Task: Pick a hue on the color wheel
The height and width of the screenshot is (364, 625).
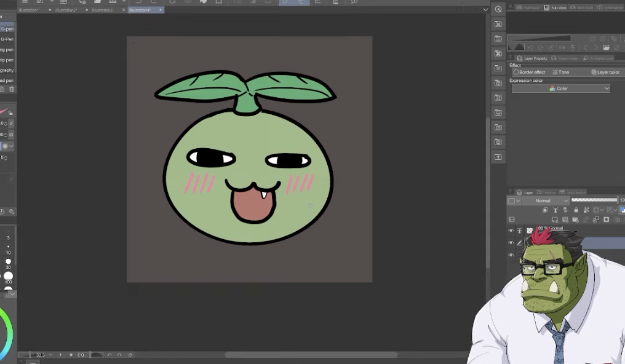Action: coord(7,334)
